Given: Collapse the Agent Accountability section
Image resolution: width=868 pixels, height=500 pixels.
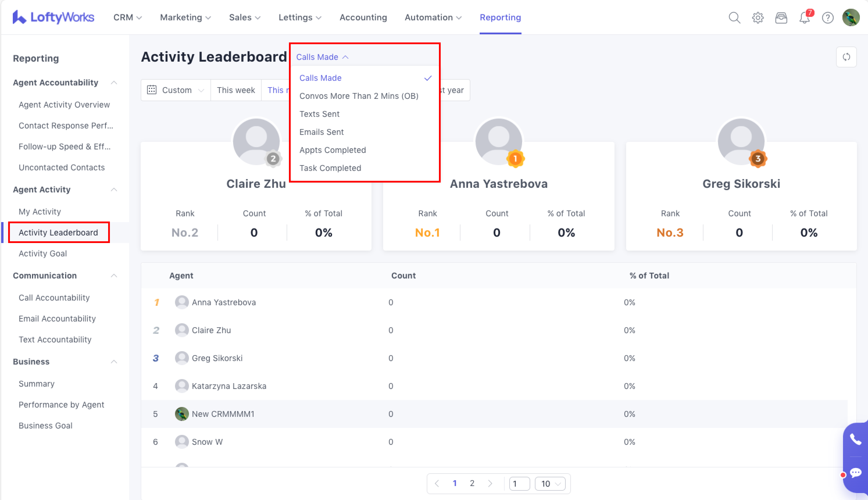Looking at the screenshot, I should coord(114,83).
